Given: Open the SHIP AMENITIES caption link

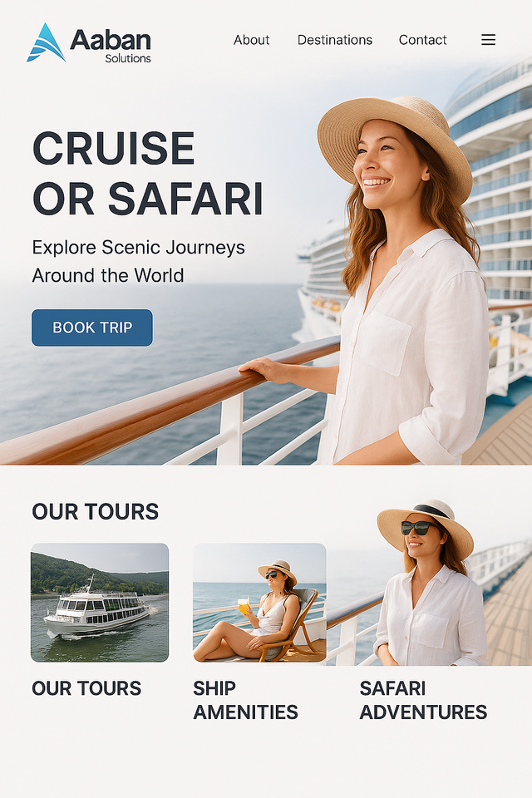Looking at the screenshot, I should pyautogui.click(x=245, y=700).
